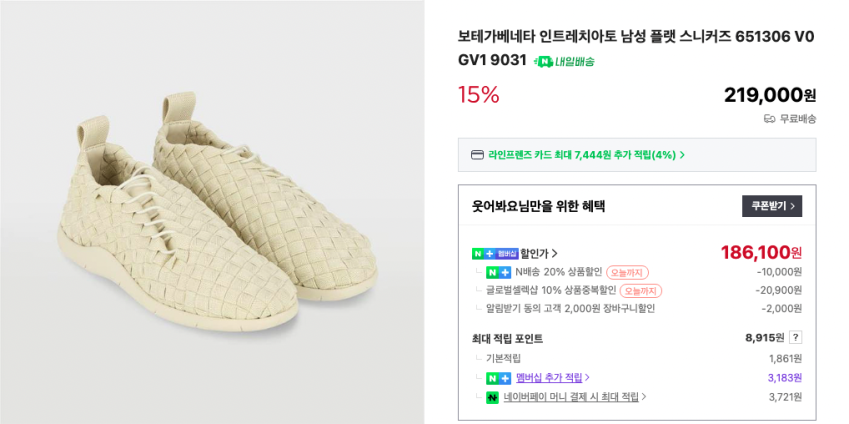Image resolution: width=849 pixels, height=424 pixels.
Task: Open the question mark help for 최대 적립 포인트
Action: tap(795, 338)
